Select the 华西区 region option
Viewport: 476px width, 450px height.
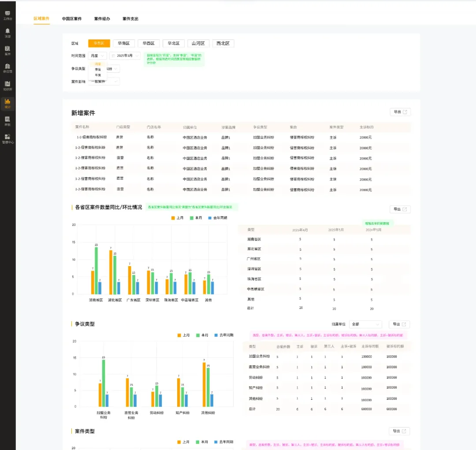coord(149,44)
